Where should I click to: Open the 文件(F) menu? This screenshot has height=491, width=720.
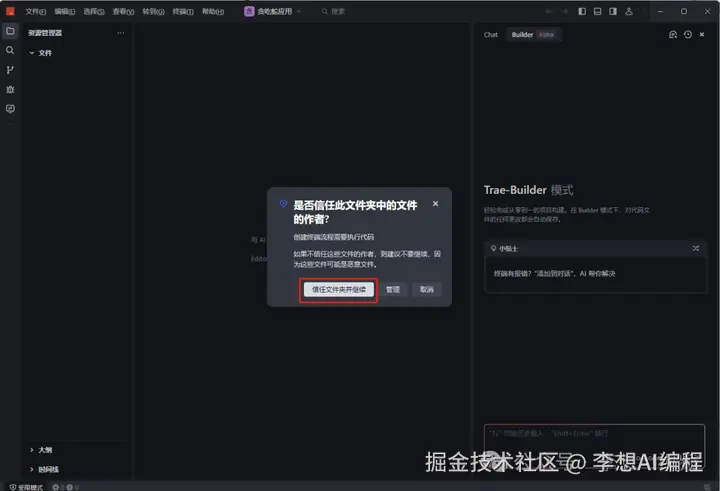(x=35, y=11)
